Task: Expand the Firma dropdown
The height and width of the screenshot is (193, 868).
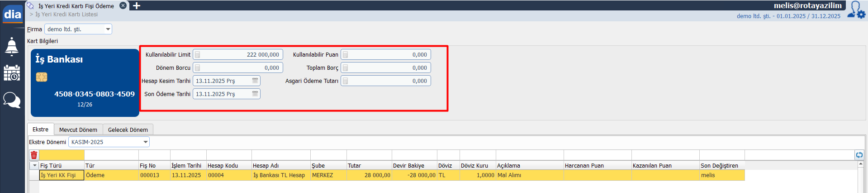Action: (108, 29)
